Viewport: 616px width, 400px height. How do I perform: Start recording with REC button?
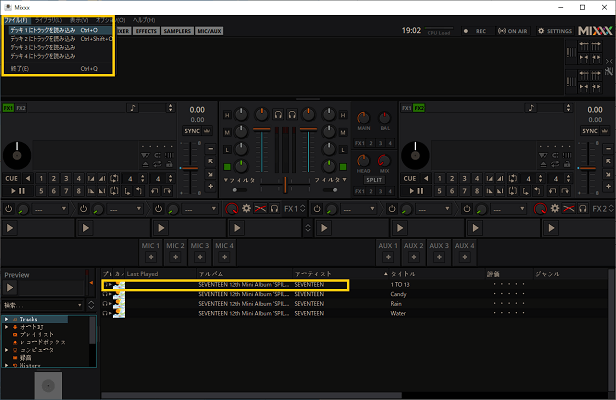click(x=475, y=31)
